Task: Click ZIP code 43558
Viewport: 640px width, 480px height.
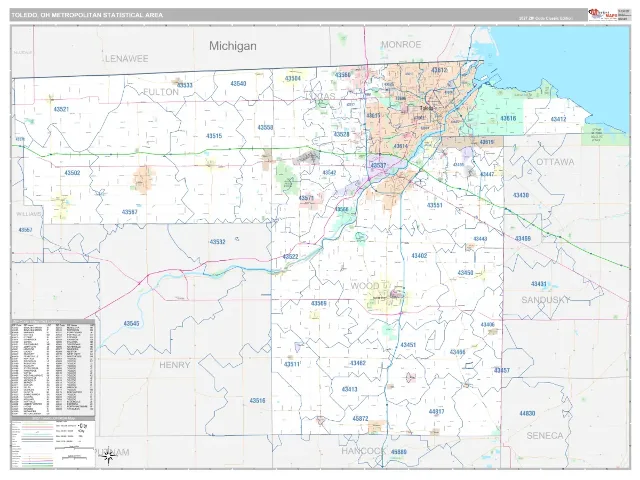Action: [265, 127]
